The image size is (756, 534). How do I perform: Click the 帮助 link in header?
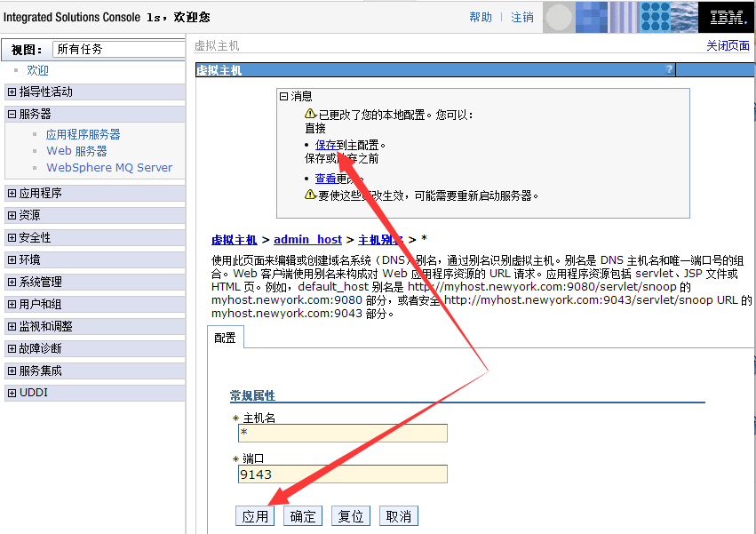point(481,18)
